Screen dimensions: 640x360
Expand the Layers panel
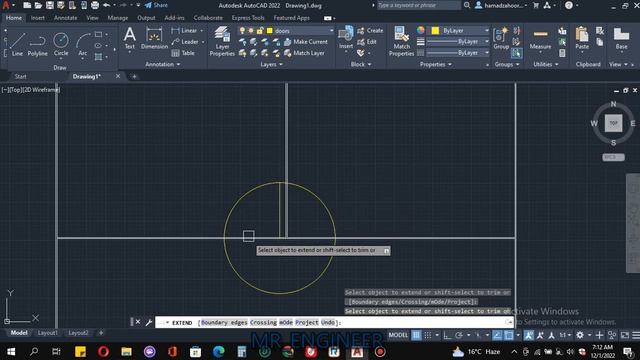pos(271,64)
